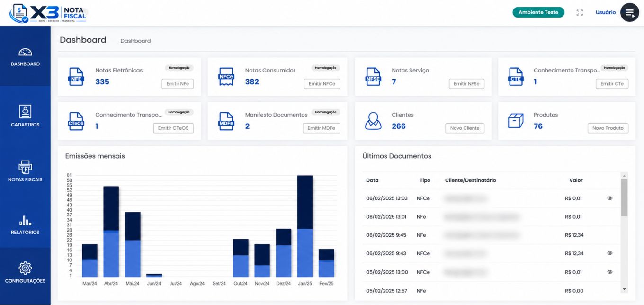The width and height of the screenshot is (644, 305).
Task: View the 05/02/2025 13:00 NFCe document eye icon
Action: (610, 272)
